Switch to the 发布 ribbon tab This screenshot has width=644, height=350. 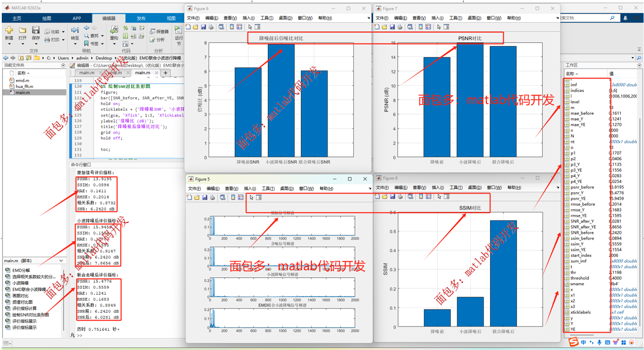(x=141, y=18)
